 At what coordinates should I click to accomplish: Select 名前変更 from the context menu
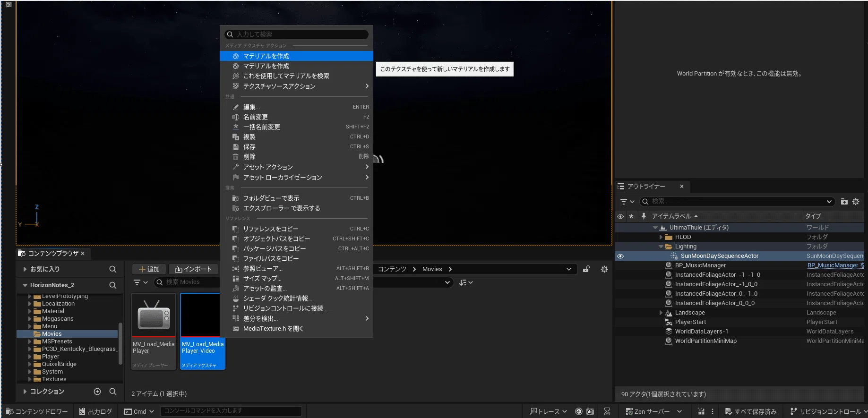click(x=297, y=117)
